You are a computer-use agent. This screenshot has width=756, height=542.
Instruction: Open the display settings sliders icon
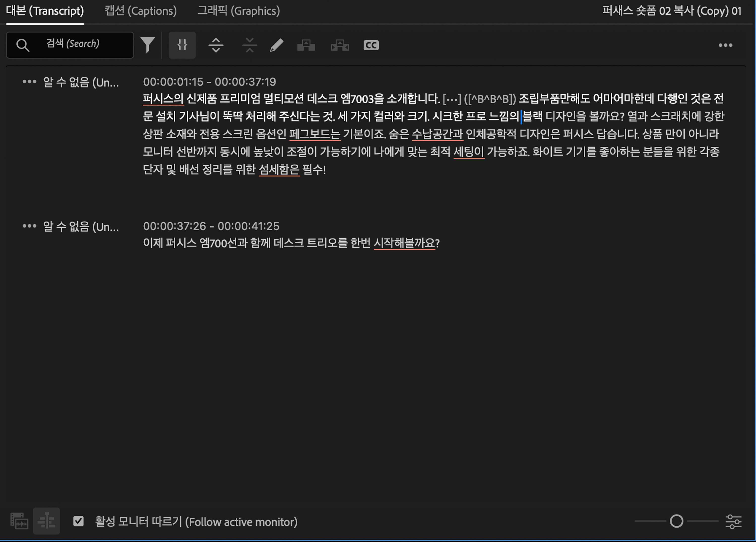(733, 521)
